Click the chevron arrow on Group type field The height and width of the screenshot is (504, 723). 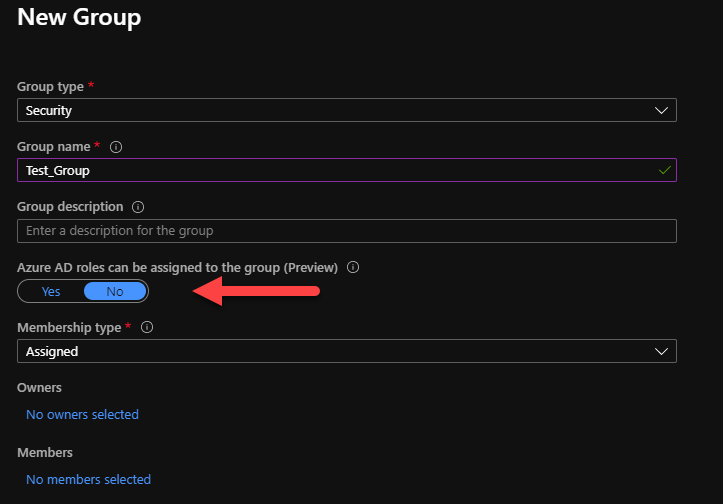(661, 110)
